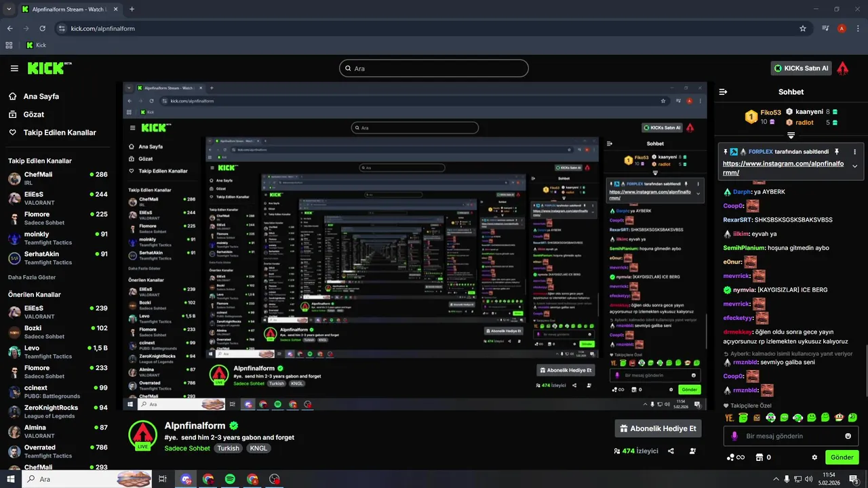Open chat settings gear icon next to Gönder
Viewport: 868px width, 488px height.
pos(814,457)
